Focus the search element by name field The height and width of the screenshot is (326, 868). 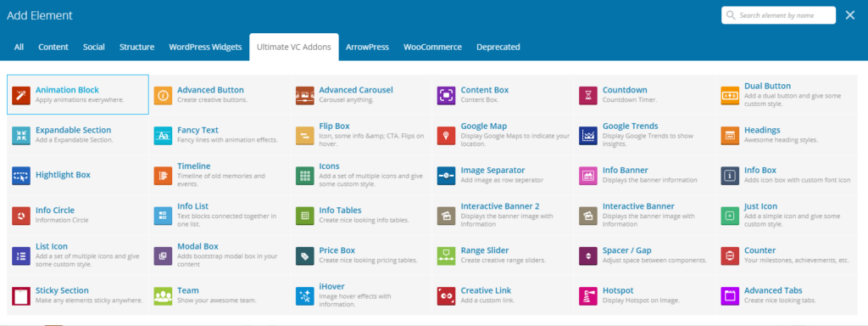tap(778, 15)
